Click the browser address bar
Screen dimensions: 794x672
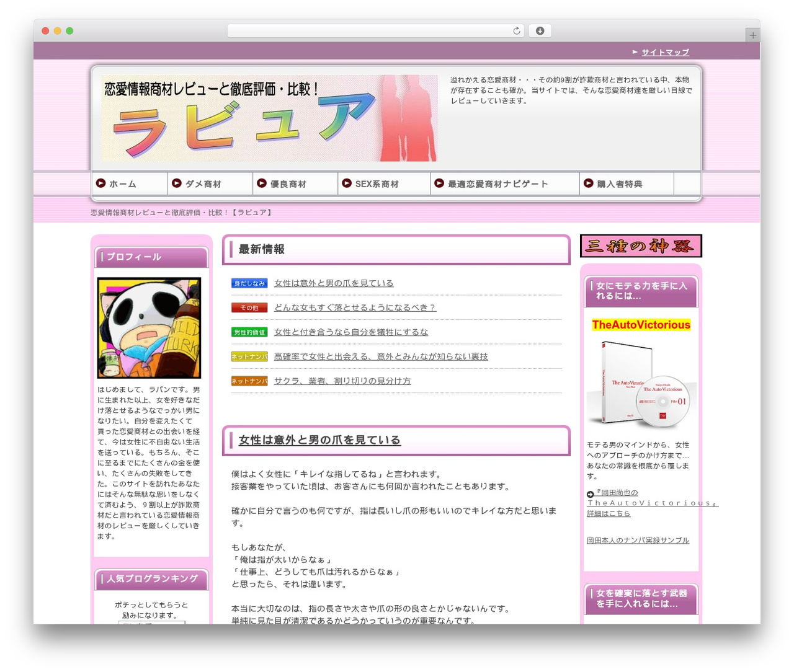tap(376, 31)
